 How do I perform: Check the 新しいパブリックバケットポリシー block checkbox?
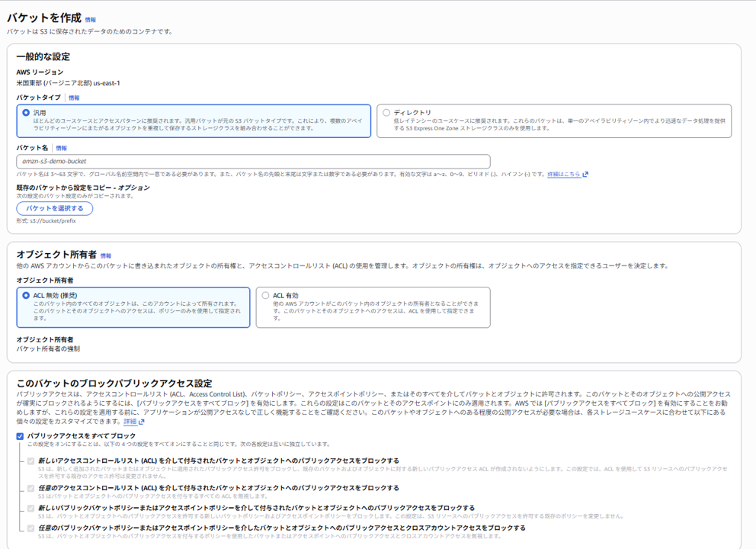[x=30, y=507]
